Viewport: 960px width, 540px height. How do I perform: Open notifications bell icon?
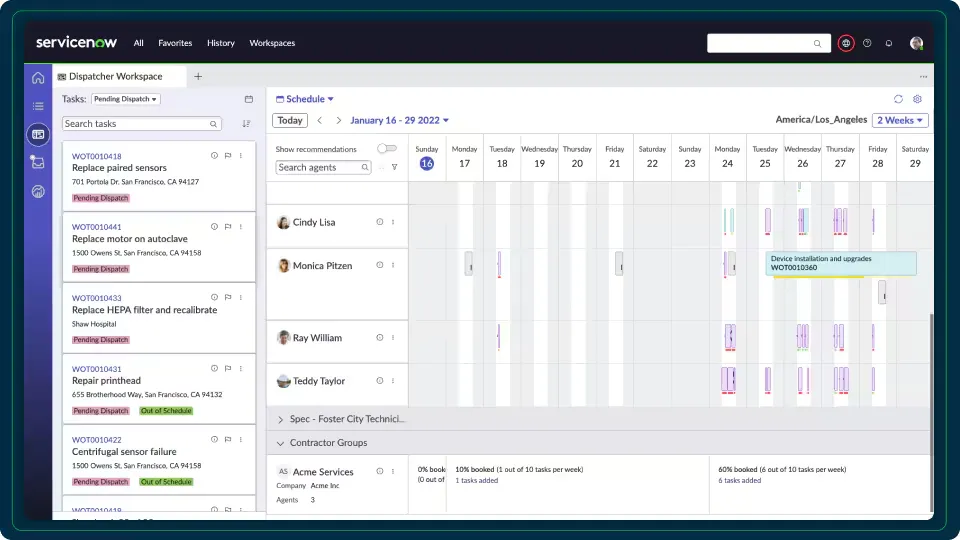888,43
